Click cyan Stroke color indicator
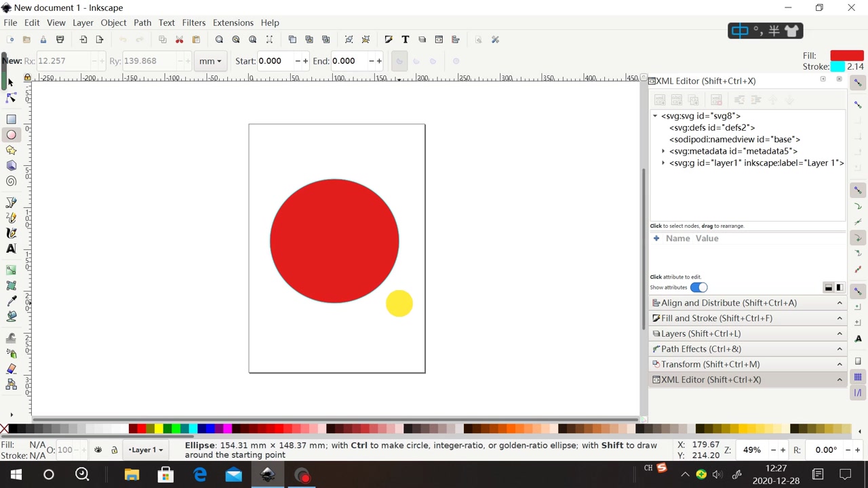The image size is (868, 488). pos(837,67)
